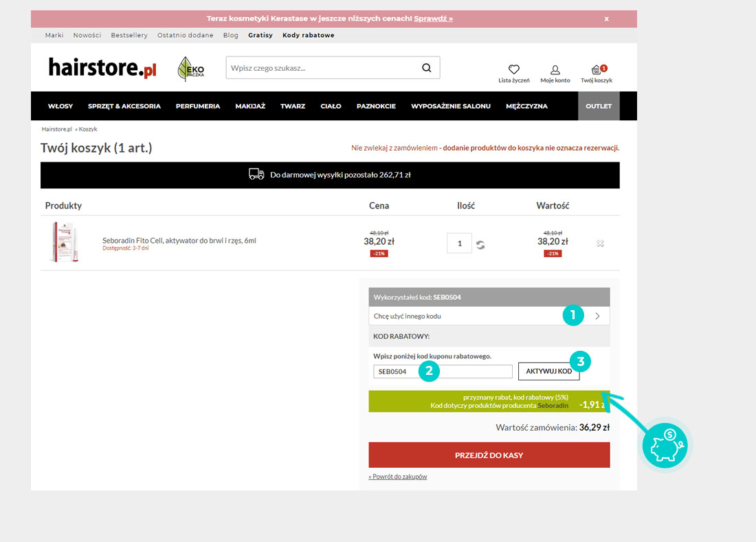The image size is (756, 542).
Task: Click 'Twój koszyk (1 art.)' heading
Action: [96, 148]
